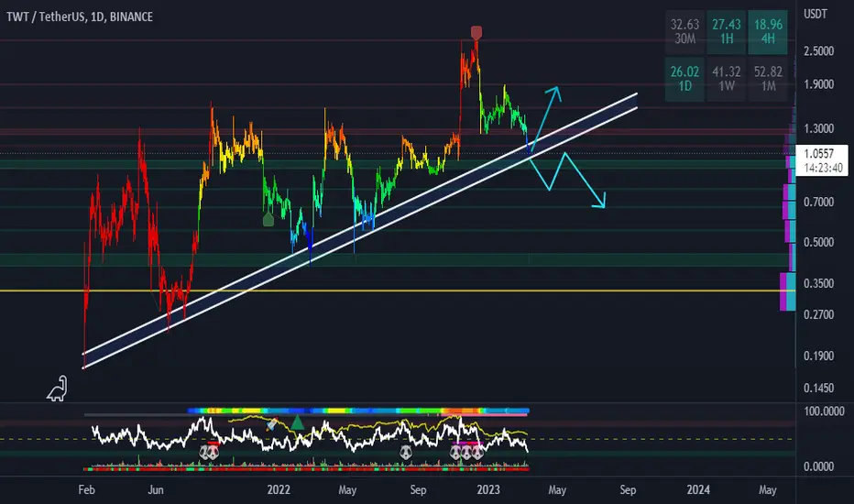854x504 pixels.
Task: Click the green triangle marker in oscillator pane
Action: 297,422
